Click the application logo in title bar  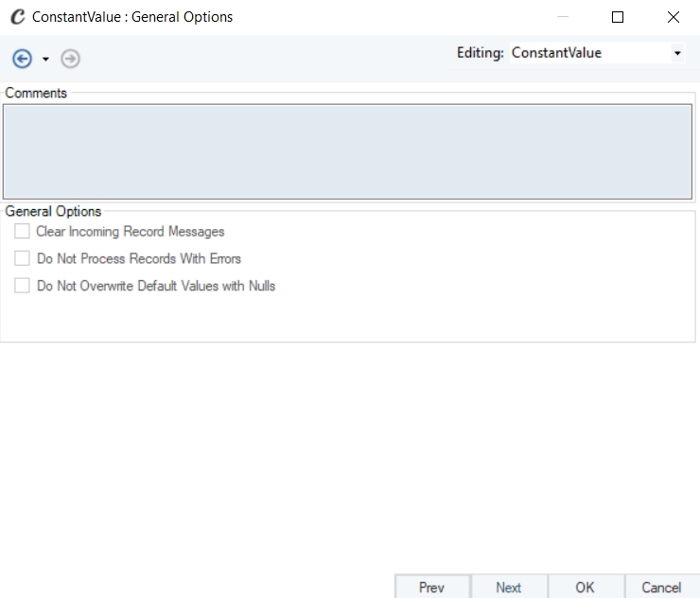point(17,17)
